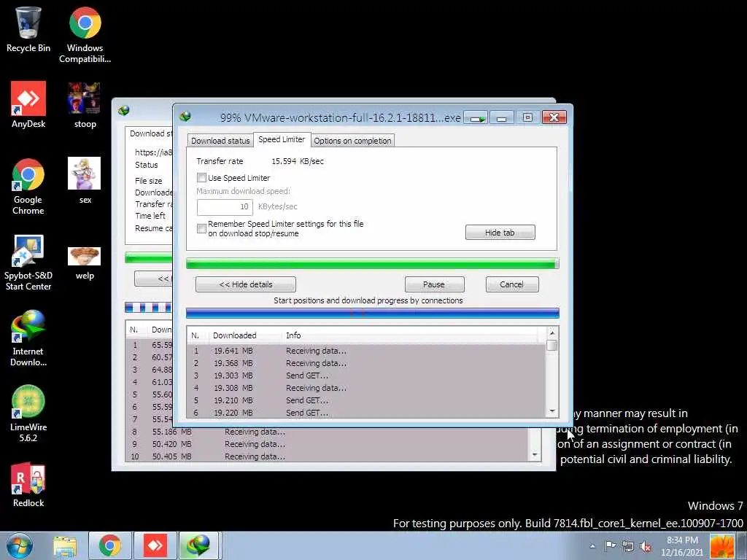The image size is (747, 560).
Task: Click the connections list scrollbar thumb
Action: 551,345
